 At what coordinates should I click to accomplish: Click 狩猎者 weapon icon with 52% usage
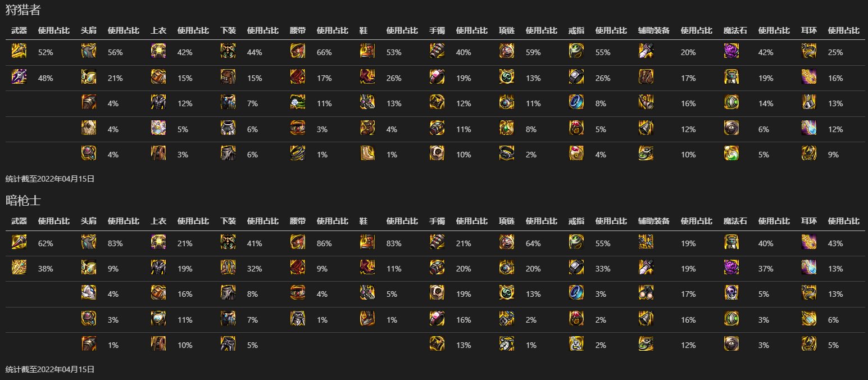[x=19, y=51]
